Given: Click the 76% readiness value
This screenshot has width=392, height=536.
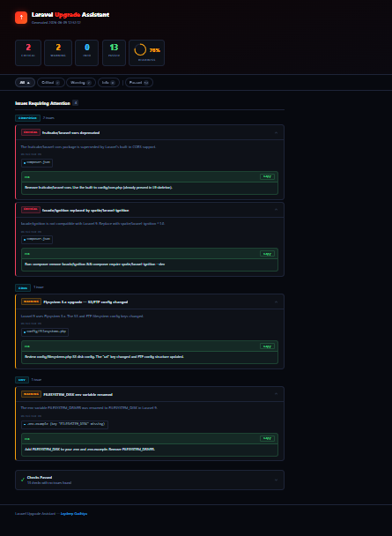Looking at the screenshot, I should (155, 50).
